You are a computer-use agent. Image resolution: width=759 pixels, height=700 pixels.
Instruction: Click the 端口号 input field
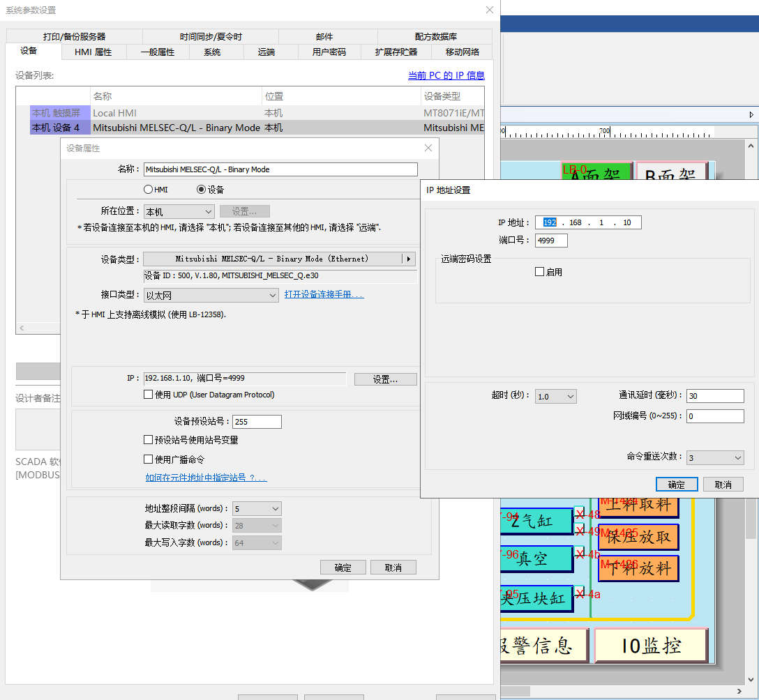point(551,241)
